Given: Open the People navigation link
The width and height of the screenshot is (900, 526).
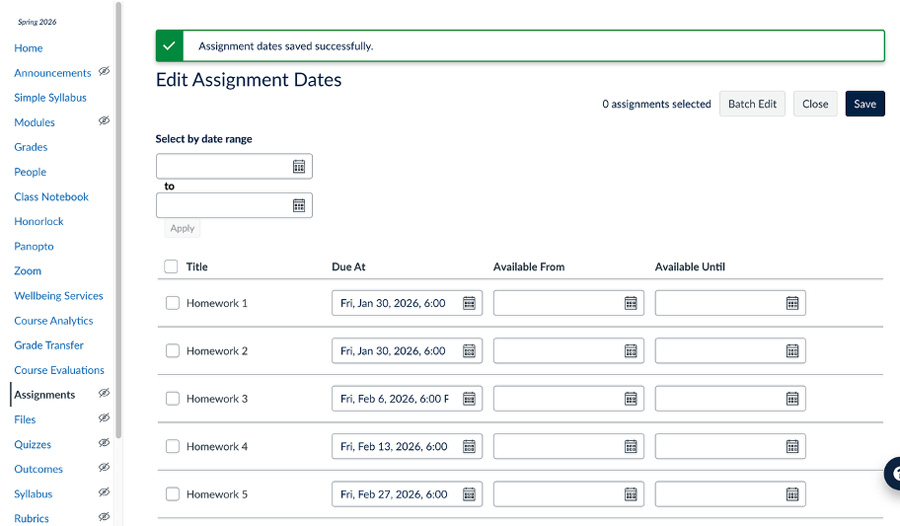Looking at the screenshot, I should [x=30, y=172].
